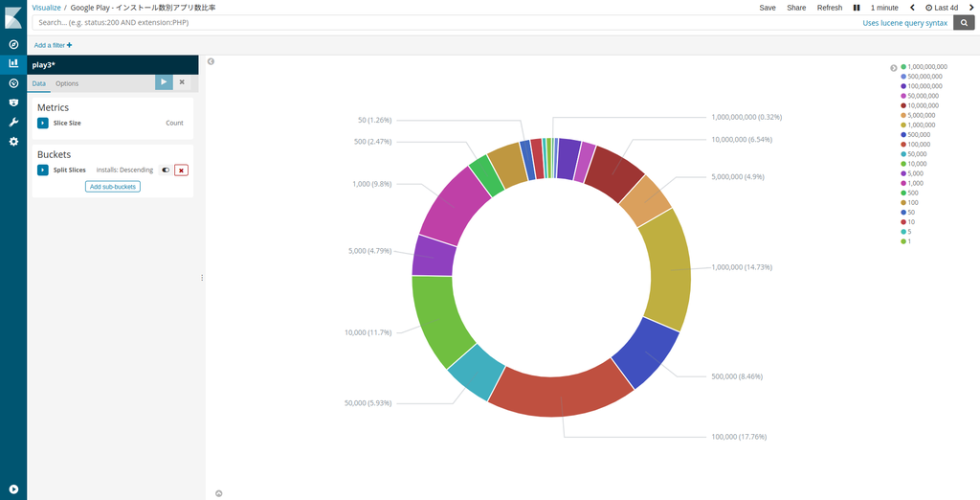The image size is (980, 500).
Task: Select 500,000 legend entry
Action: point(916,134)
